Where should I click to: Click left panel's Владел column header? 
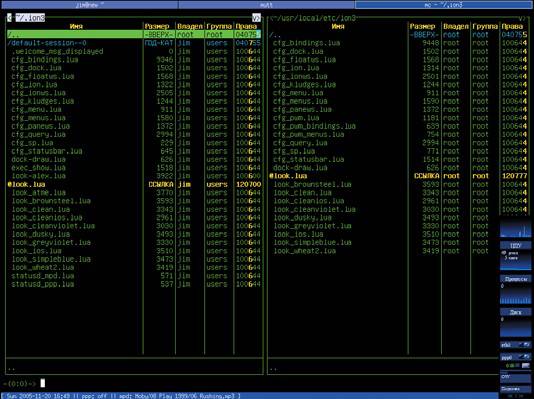tap(190, 26)
